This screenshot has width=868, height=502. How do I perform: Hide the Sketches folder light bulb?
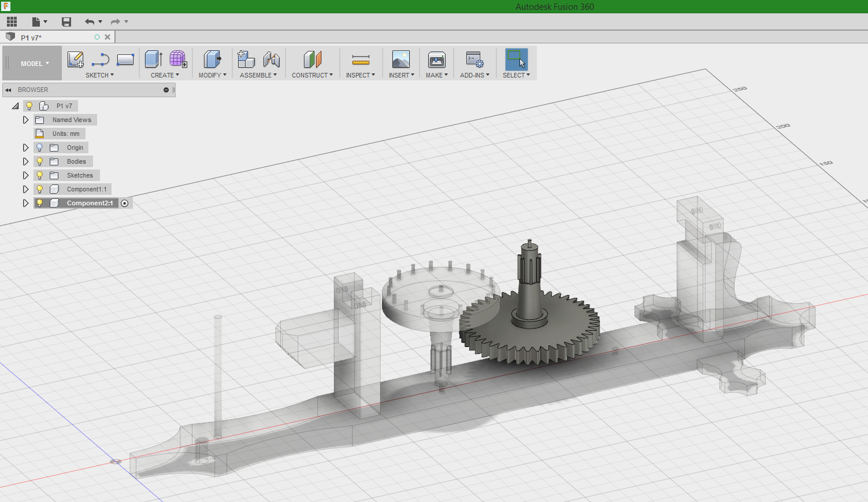[x=40, y=175]
